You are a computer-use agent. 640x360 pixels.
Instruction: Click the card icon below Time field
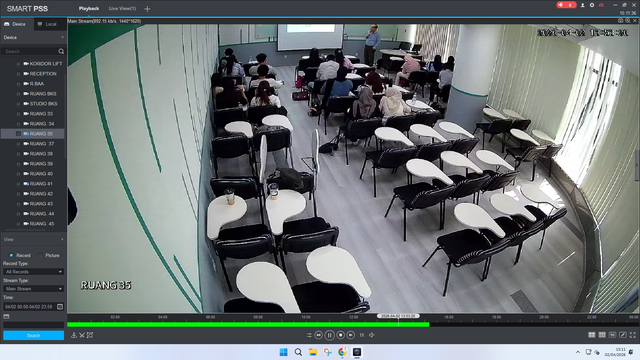6,316
